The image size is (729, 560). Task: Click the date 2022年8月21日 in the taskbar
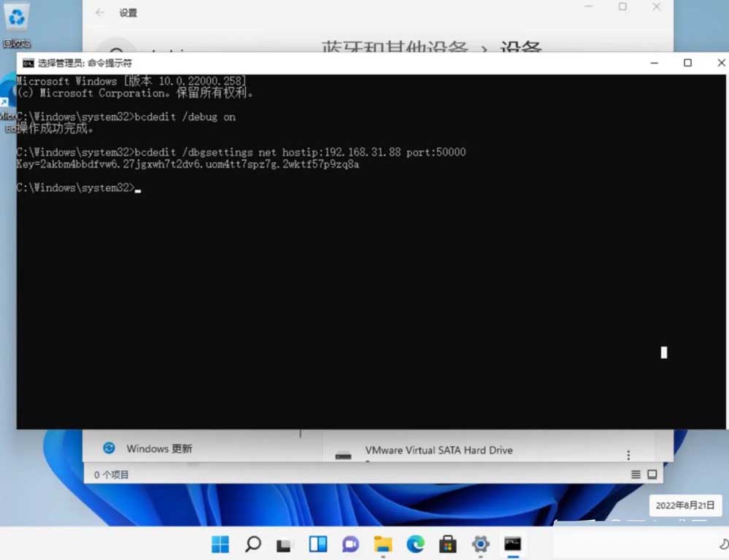pos(684,505)
